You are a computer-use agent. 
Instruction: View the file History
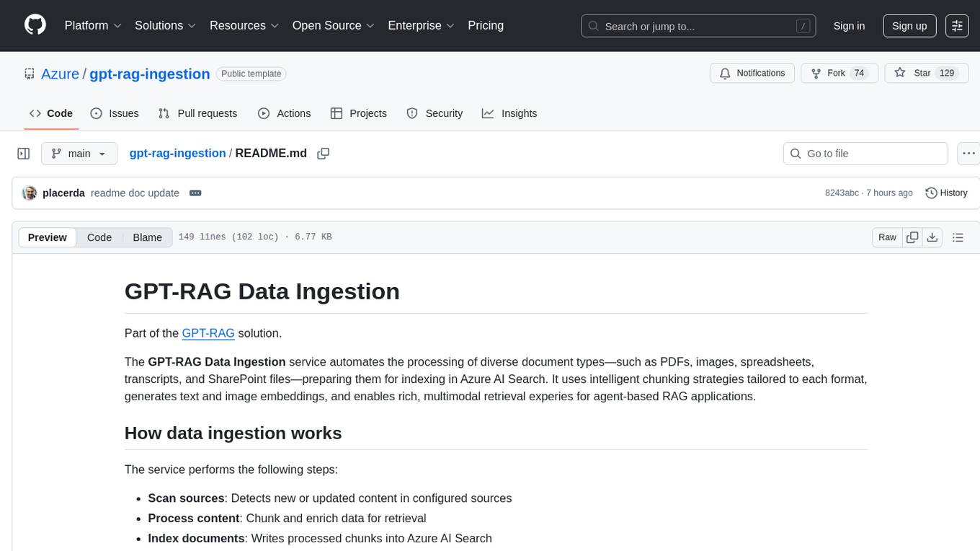(x=946, y=193)
